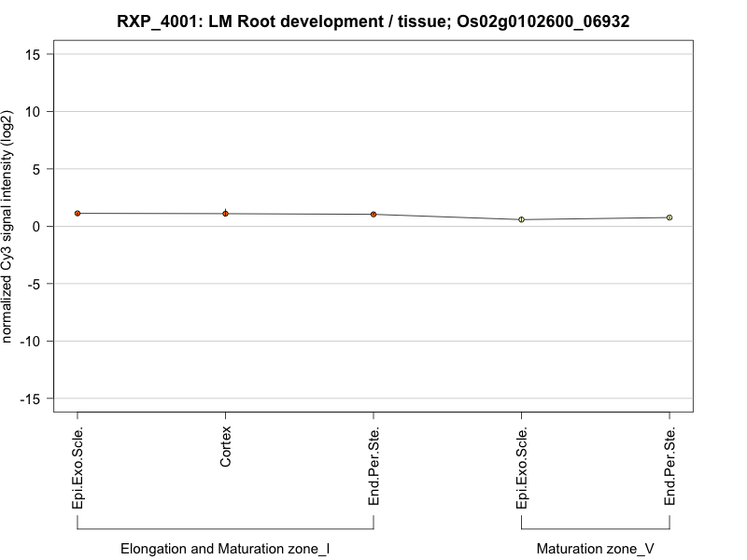Click the y-axis tick label 10
The width and height of the screenshot is (747, 560).
tap(33, 111)
